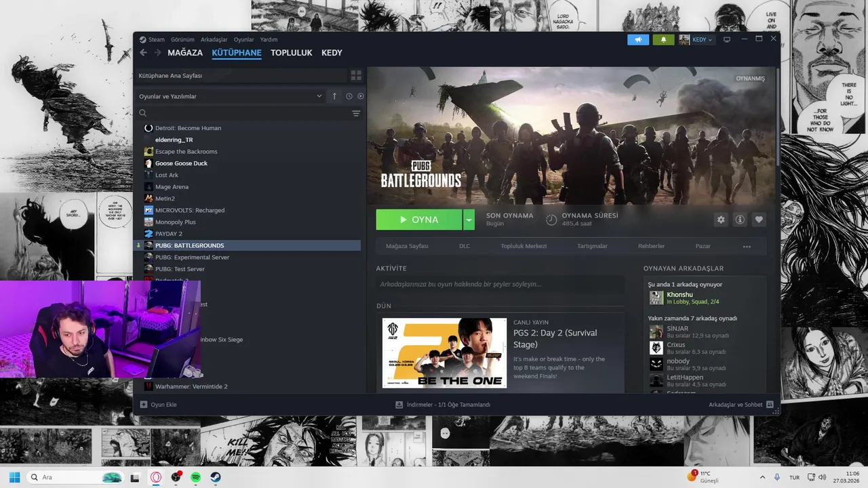Click Crixus's avatar icon
The image size is (868, 488).
pyautogui.click(x=656, y=348)
